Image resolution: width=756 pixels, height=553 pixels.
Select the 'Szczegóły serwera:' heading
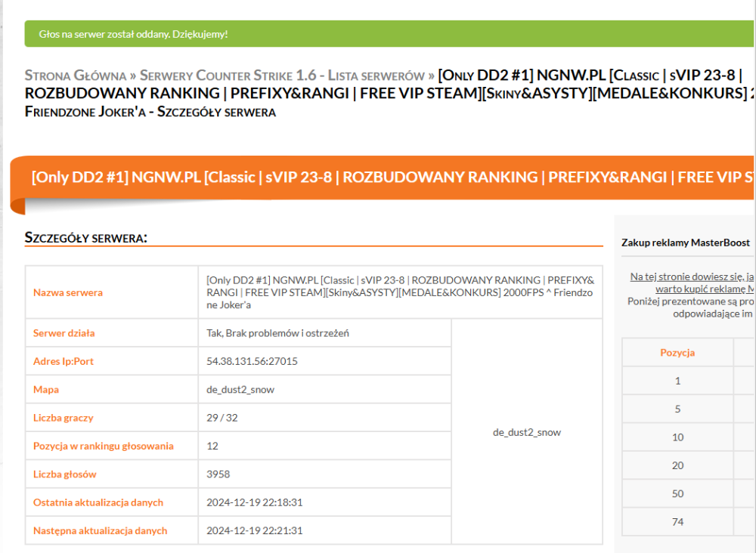pyautogui.click(x=86, y=237)
